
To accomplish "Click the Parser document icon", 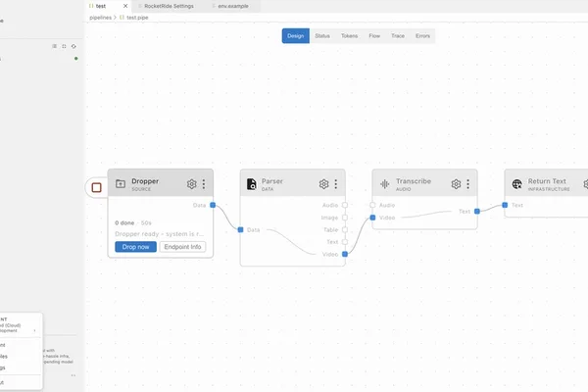I will pos(252,184).
